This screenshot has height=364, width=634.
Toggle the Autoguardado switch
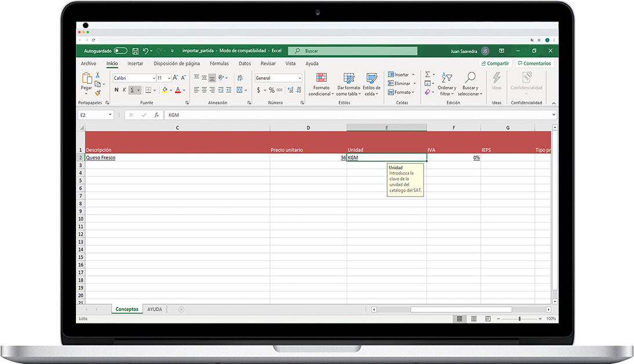(x=121, y=51)
